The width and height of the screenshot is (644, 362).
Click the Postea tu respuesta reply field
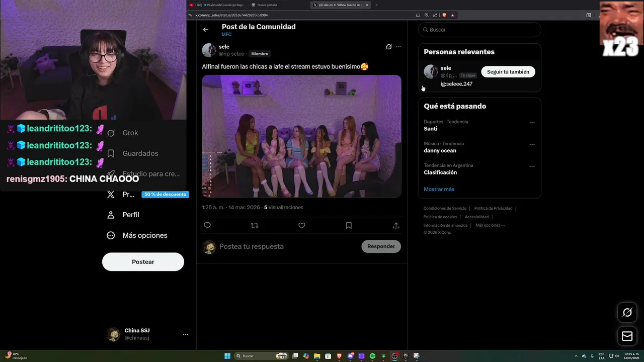(287, 246)
